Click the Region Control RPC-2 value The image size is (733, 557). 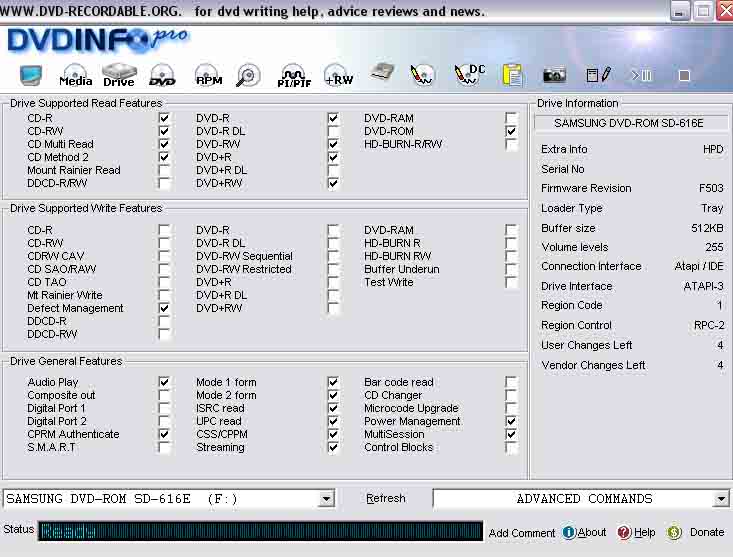pyautogui.click(x=709, y=325)
